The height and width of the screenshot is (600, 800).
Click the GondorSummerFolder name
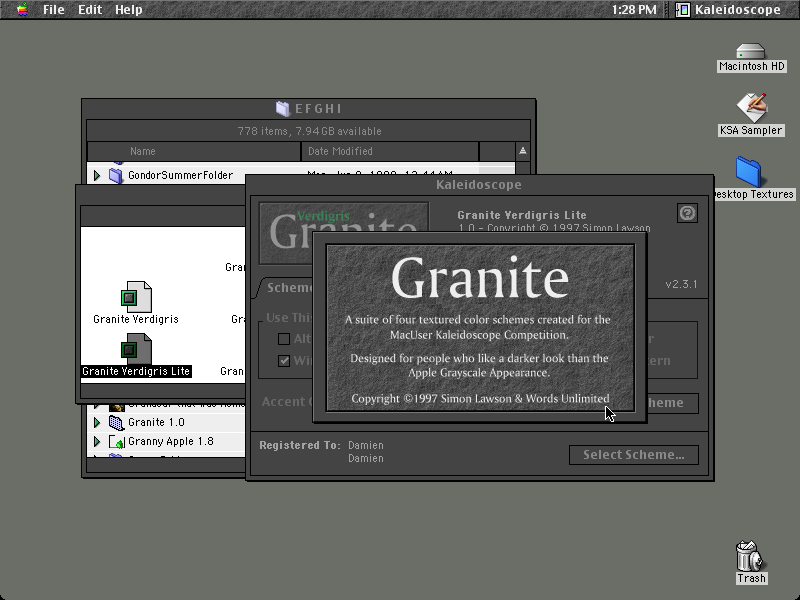(181, 176)
